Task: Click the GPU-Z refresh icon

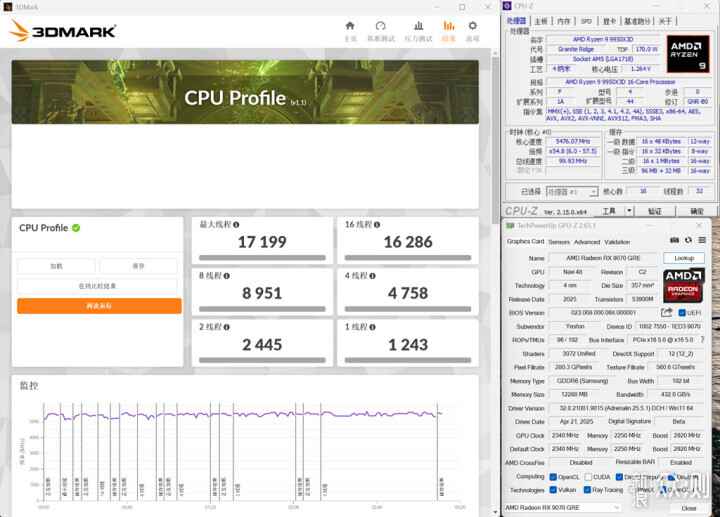Action: 688,240
